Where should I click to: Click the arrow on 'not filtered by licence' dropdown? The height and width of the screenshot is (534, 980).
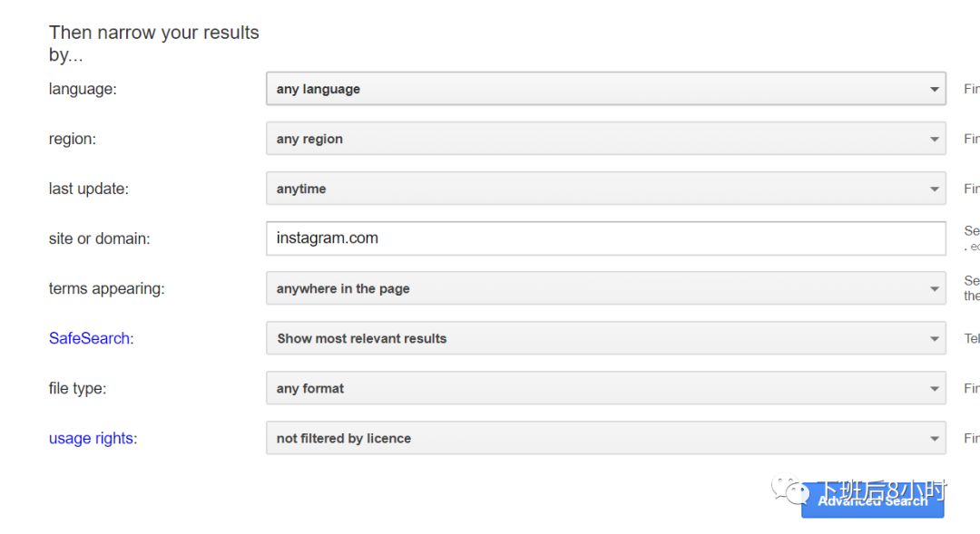tap(934, 439)
